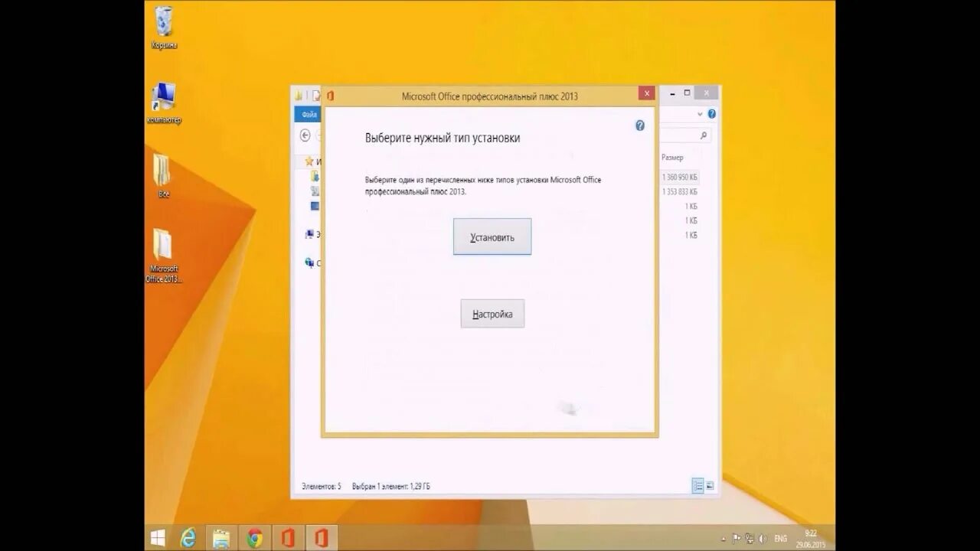Viewport: 980px width, 551px height.
Task: Open Action Center flag tray icon
Action: tap(737, 539)
